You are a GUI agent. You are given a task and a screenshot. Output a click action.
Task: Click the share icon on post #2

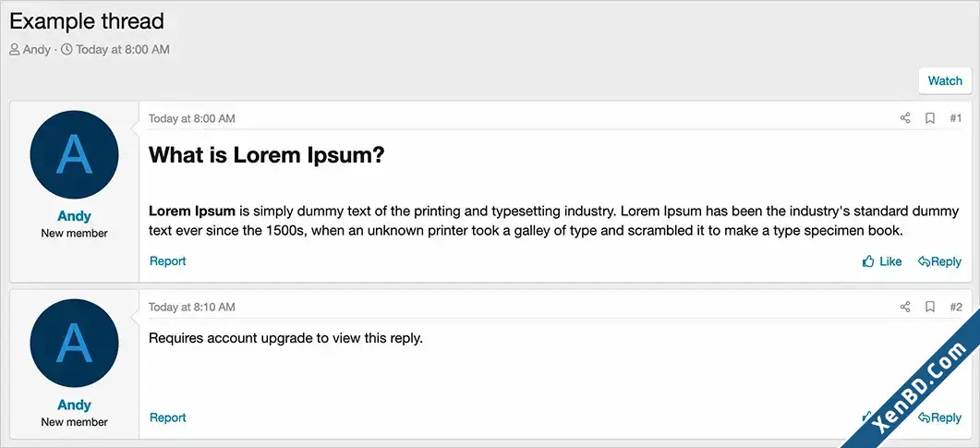[904, 307]
